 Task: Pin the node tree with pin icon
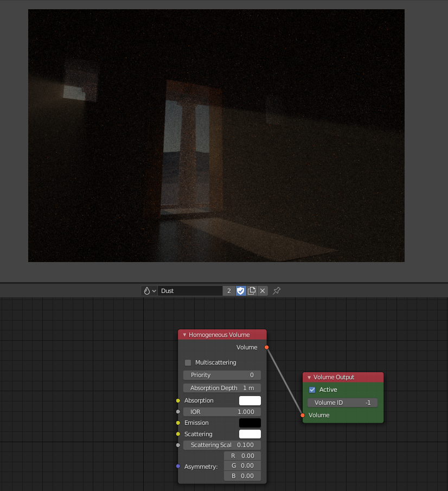277,291
